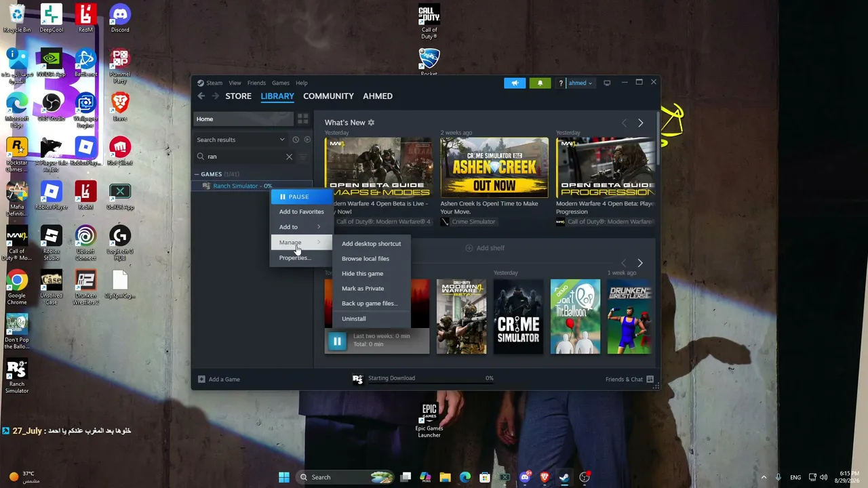Select Add desktop shortcut in submenu
This screenshot has width=868, height=488.
tap(371, 243)
